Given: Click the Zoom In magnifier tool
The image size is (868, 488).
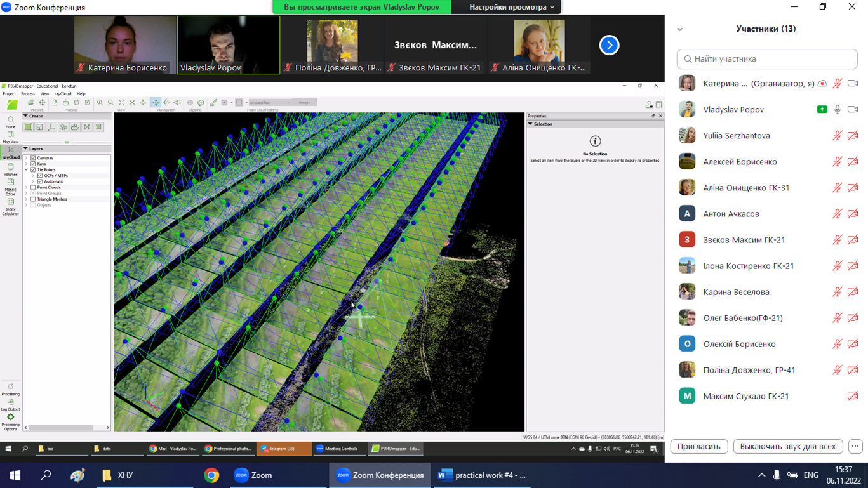Looking at the screenshot, I should (100, 102).
